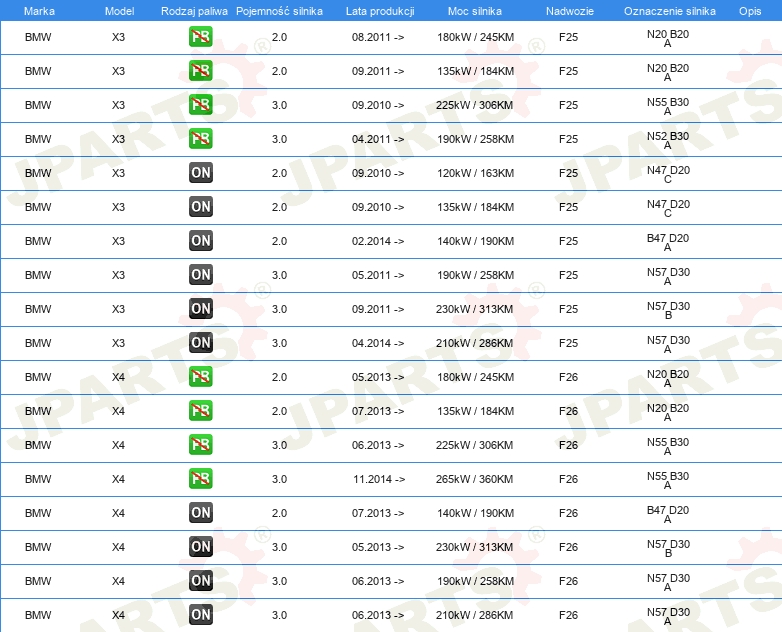Screen dimensions: 782x632
Task: Select the 140kW / 190KM cell in X3 row
Action: (475, 241)
